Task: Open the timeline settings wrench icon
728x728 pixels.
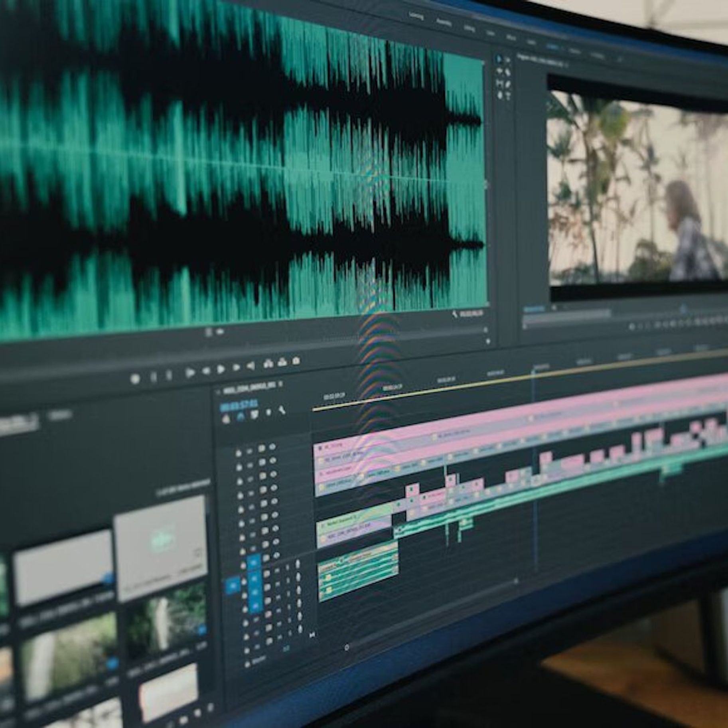Action: click(x=281, y=410)
